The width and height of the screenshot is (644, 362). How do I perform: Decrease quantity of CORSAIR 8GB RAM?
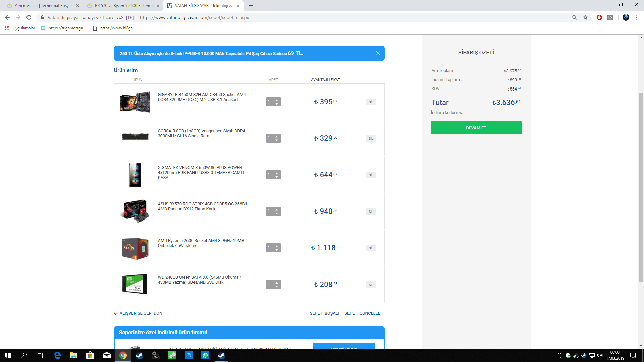[x=277, y=140]
